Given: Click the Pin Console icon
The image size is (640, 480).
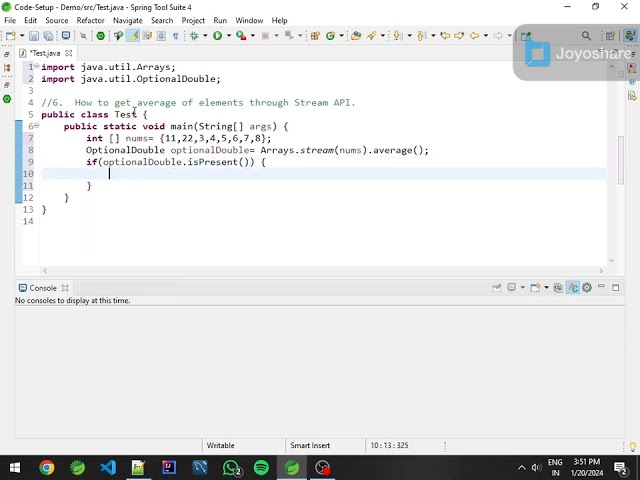Looking at the screenshot, I should tap(497, 288).
